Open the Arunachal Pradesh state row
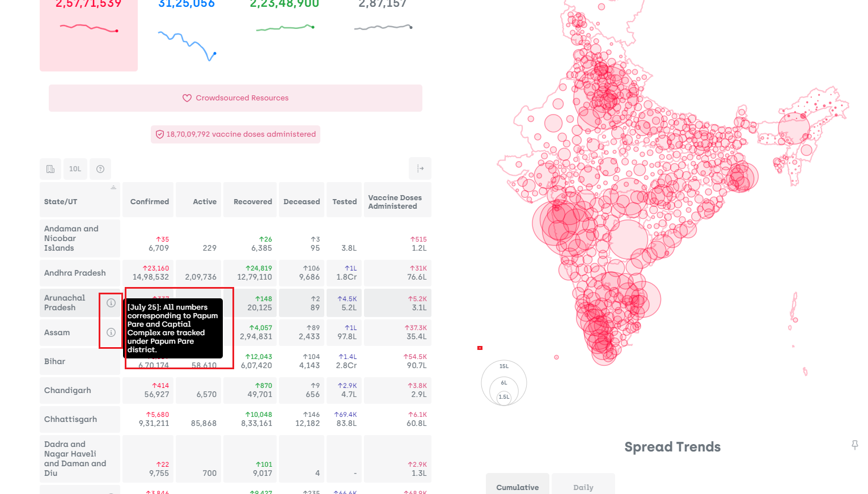This screenshot has width=868, height=494. pyautogui.click(x=235, y=303)
